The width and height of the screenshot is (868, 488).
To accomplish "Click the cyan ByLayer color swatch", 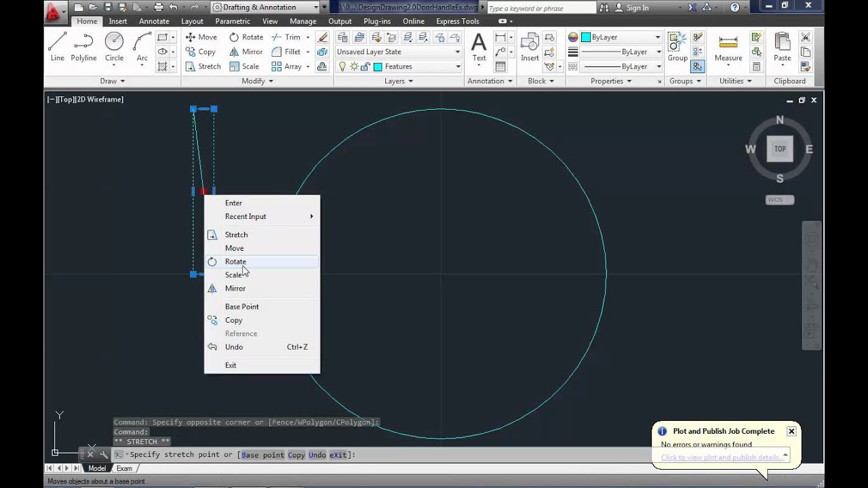I will 585,37.
